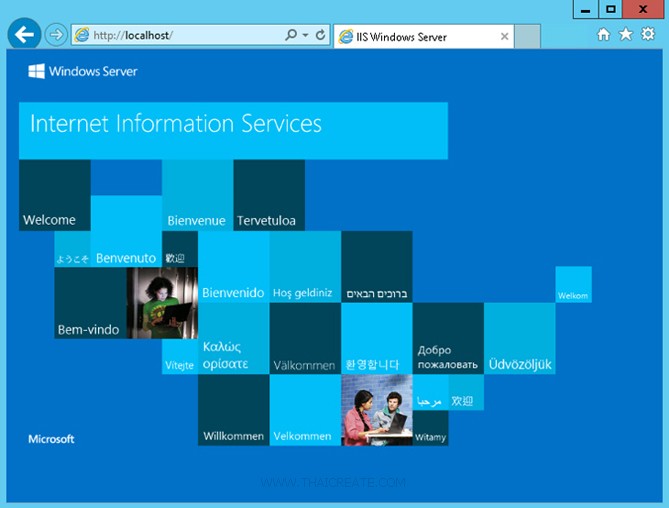Open Favorites with the star icon
Screen dimensions: 669x508
(x=625, y=34)
